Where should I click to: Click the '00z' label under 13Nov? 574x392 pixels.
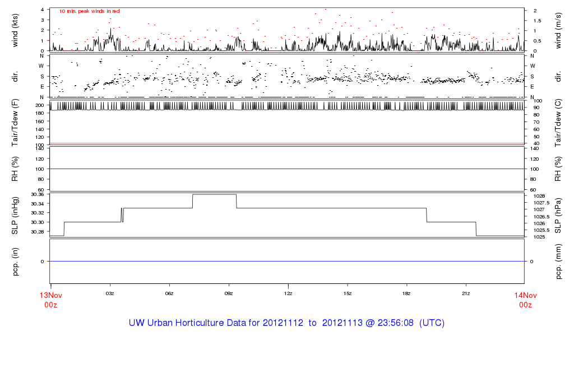pyautogui.click(x=51, y=305)
